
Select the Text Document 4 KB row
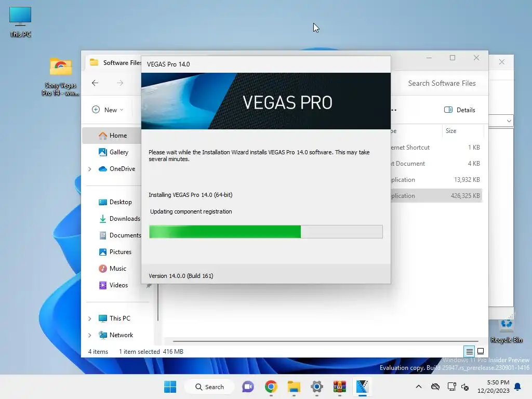[x=436, y=164]
